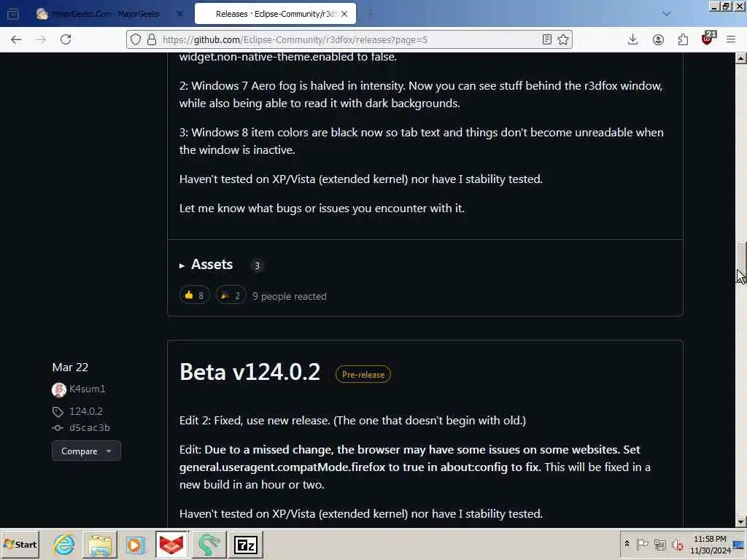Open the downloads panel

pyautogui.click(x=632, y=39)
